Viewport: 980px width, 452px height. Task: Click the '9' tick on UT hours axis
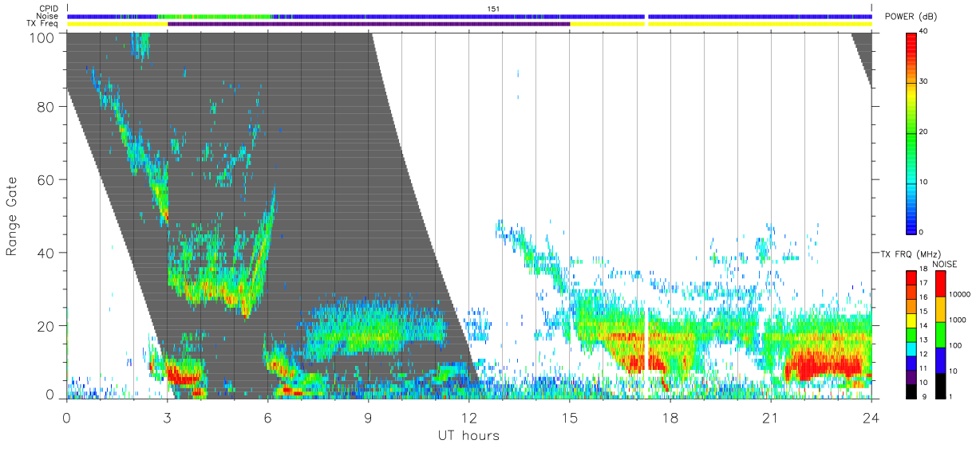click(x=368, y=417)
